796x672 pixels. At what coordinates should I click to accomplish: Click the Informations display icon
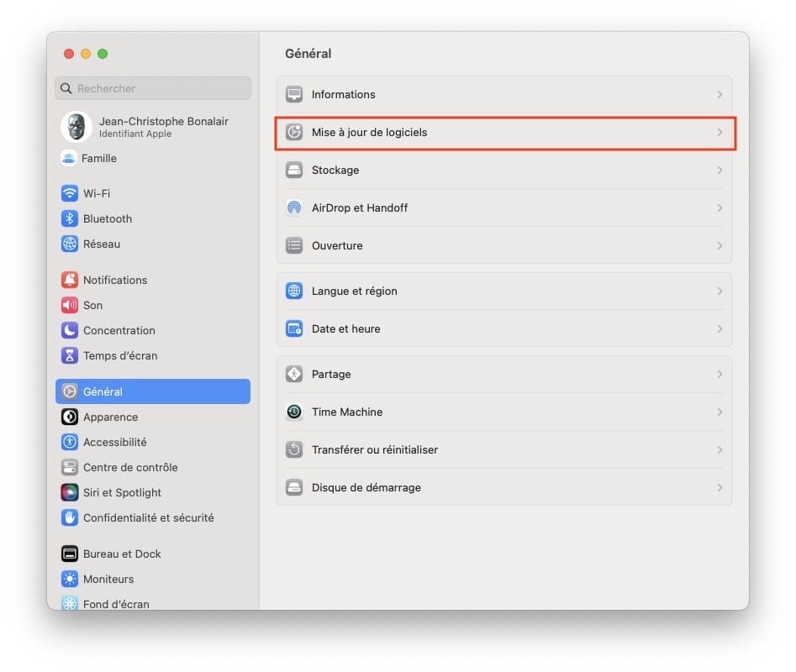coord(294,94)
